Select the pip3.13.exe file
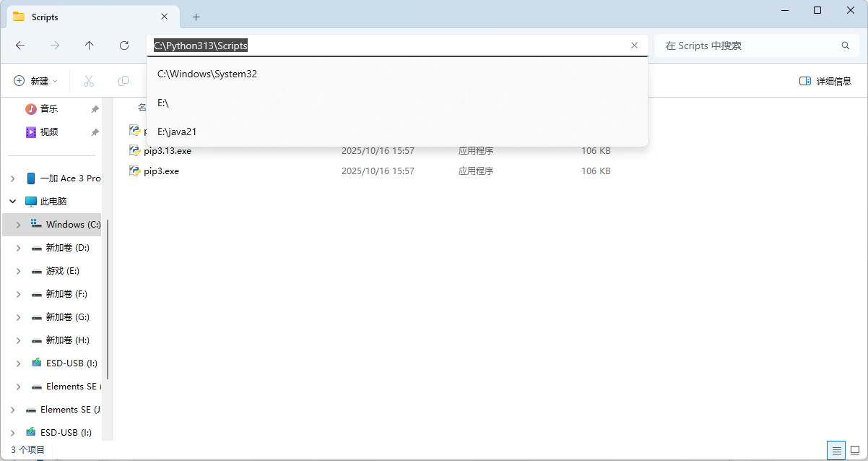The image size is (868, 461). (x=168, y=151)
